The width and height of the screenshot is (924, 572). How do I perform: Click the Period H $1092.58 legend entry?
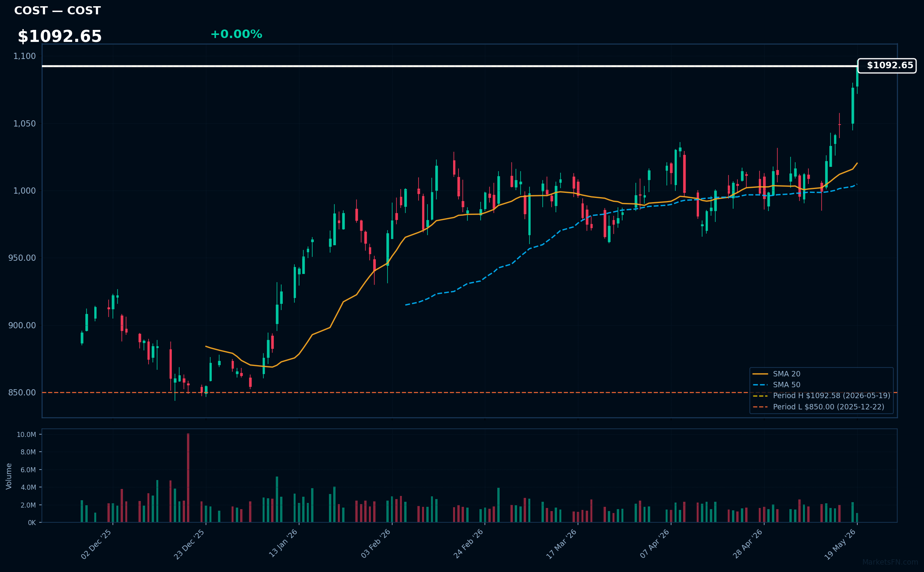[x=821, y=395]
